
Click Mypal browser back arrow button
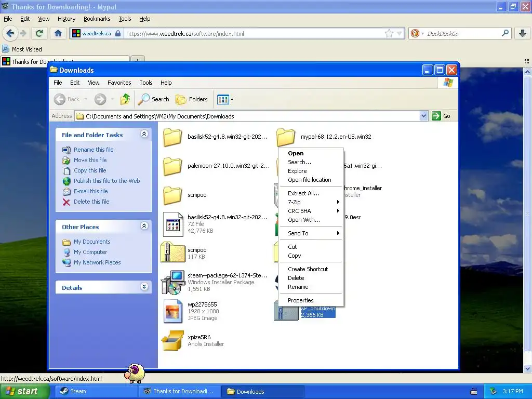(x=10, y=33)
